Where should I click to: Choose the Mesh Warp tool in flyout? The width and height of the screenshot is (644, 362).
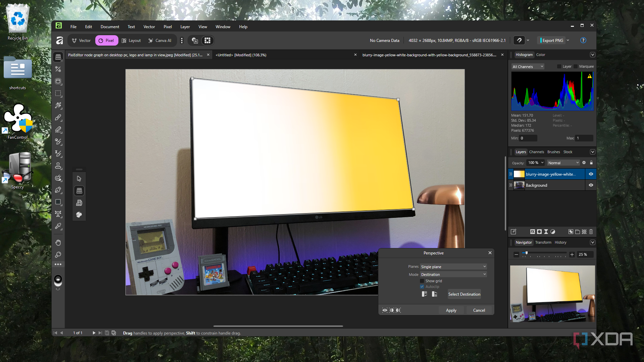(x=79, y=203)
